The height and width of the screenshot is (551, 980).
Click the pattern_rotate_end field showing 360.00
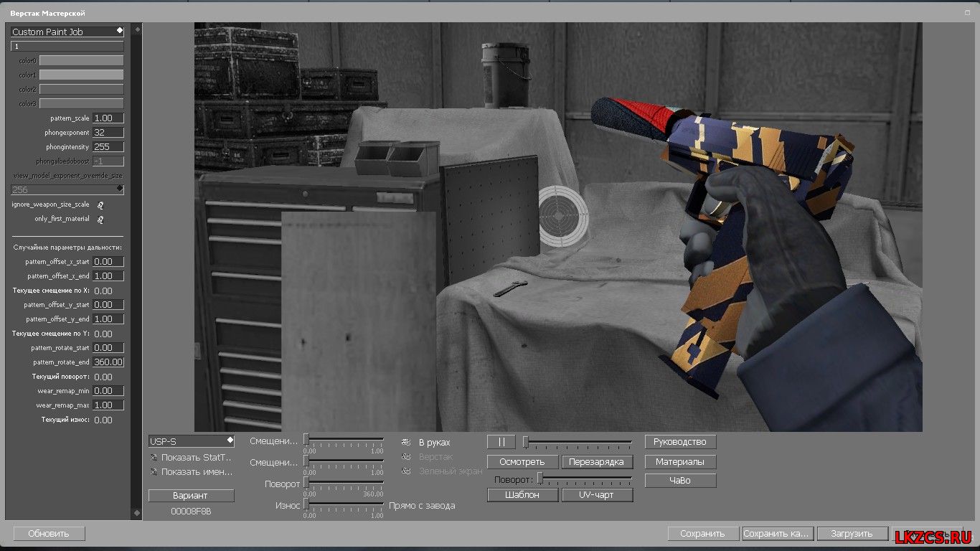108,362
